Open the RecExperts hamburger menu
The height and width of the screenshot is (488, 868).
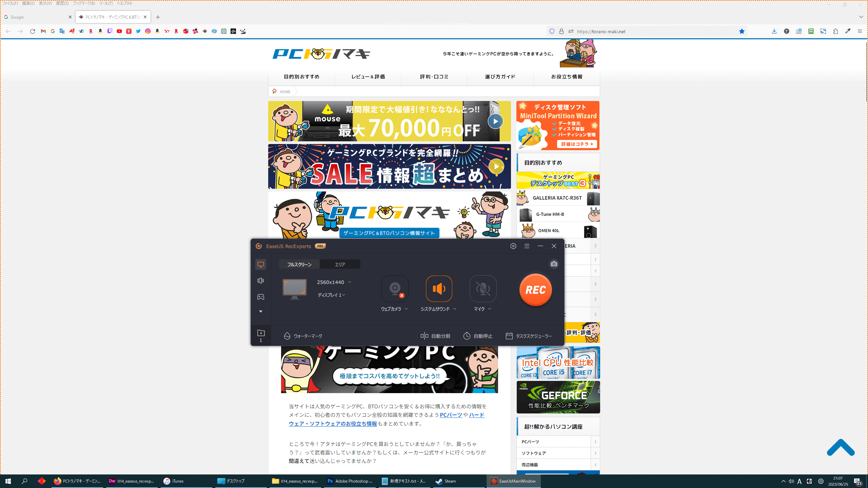click(527, 246)
